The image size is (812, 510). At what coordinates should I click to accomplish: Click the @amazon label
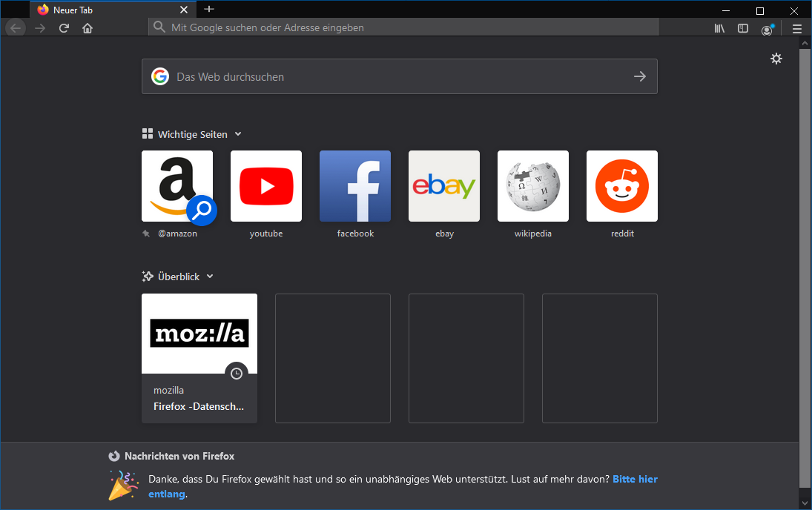178,234
